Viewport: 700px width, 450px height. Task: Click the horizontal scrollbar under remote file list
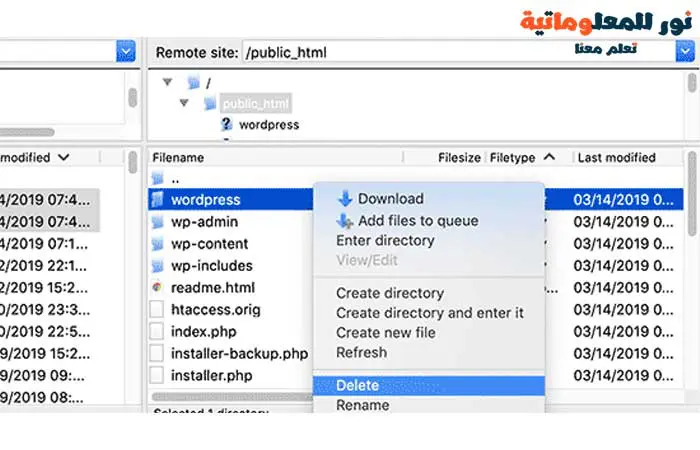[232, 397]
